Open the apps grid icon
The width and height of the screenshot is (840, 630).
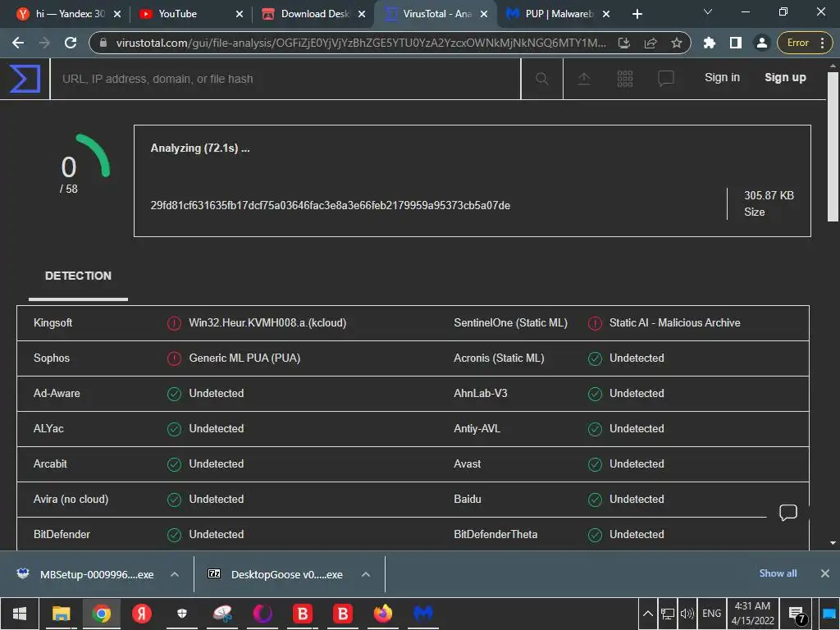(x=624, y=79)
